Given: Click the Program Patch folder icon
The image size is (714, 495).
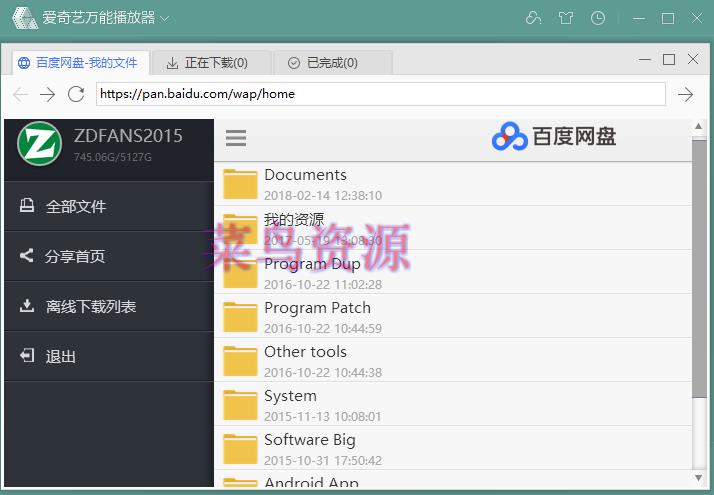Looking at the screenshot, I should [x=240, y=317].
